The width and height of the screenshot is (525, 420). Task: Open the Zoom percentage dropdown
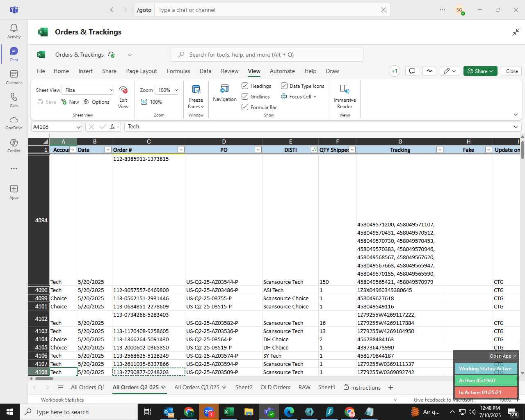(x=176, y=90)
